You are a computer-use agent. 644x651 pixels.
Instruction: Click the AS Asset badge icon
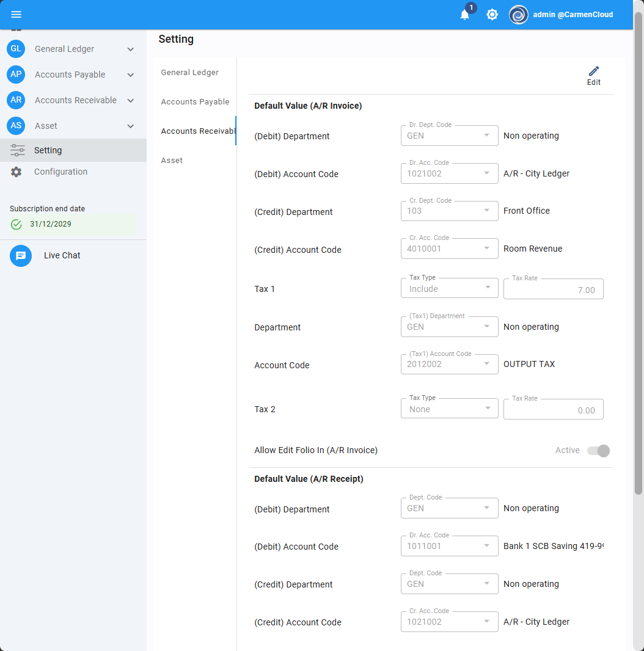pos(16,126)
